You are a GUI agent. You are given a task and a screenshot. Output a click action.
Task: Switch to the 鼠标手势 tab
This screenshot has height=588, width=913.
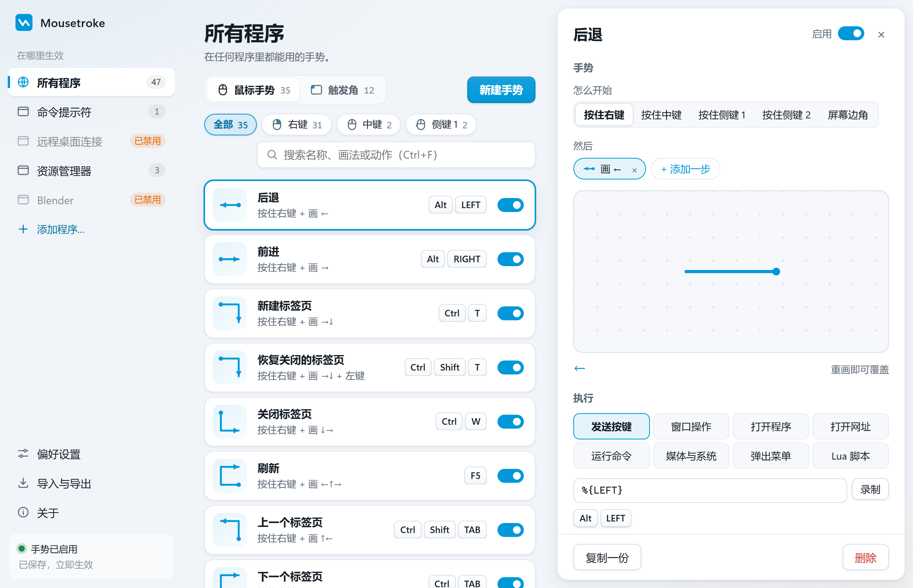(254, 90)
